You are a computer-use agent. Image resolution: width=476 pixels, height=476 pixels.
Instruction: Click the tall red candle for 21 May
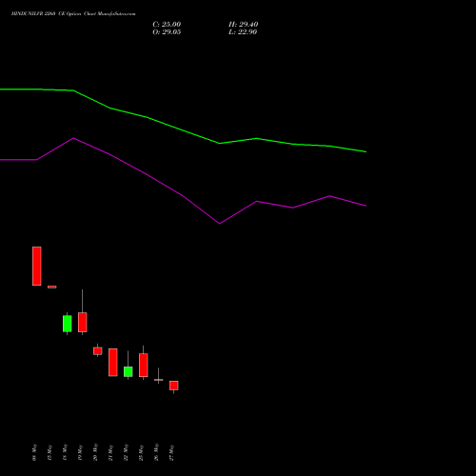113,363
